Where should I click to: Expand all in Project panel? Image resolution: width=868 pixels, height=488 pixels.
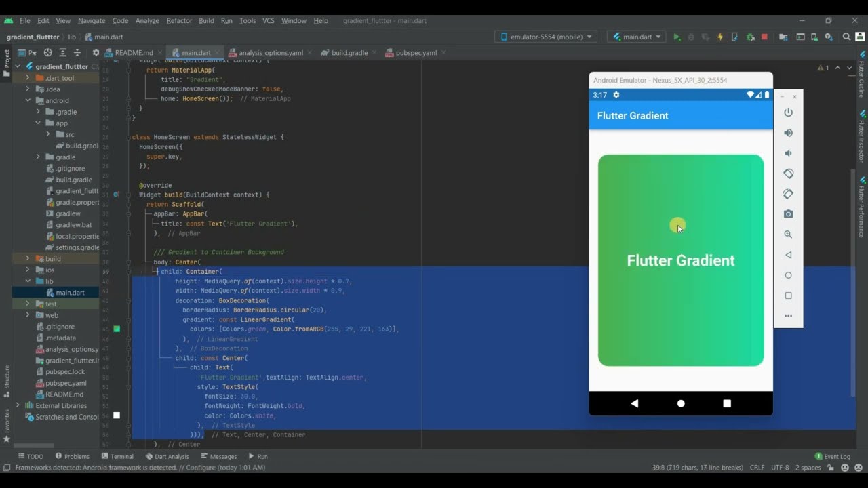[63, 52]
